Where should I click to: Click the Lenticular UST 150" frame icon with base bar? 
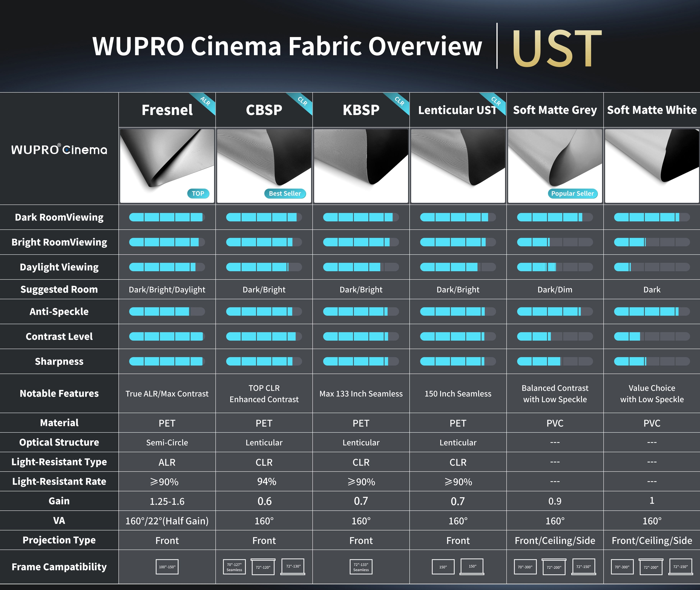pos(472,567)
